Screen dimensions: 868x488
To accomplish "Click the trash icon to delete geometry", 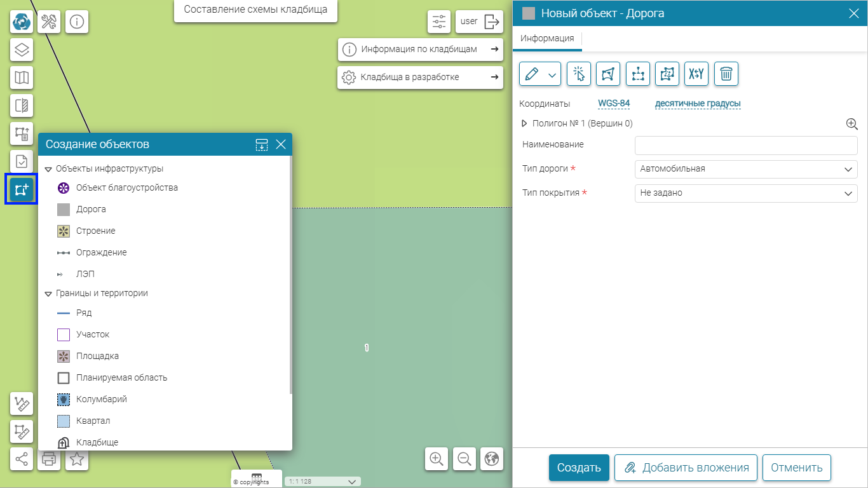I will pos(726,74).
